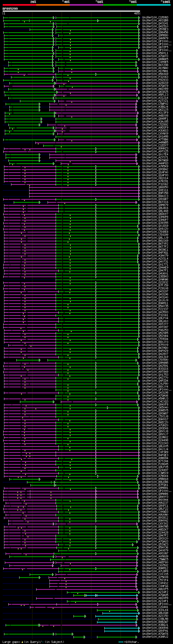Select label UniRef100_C5X590
This screenshot has height=644, width=173.
coord(155,360)
